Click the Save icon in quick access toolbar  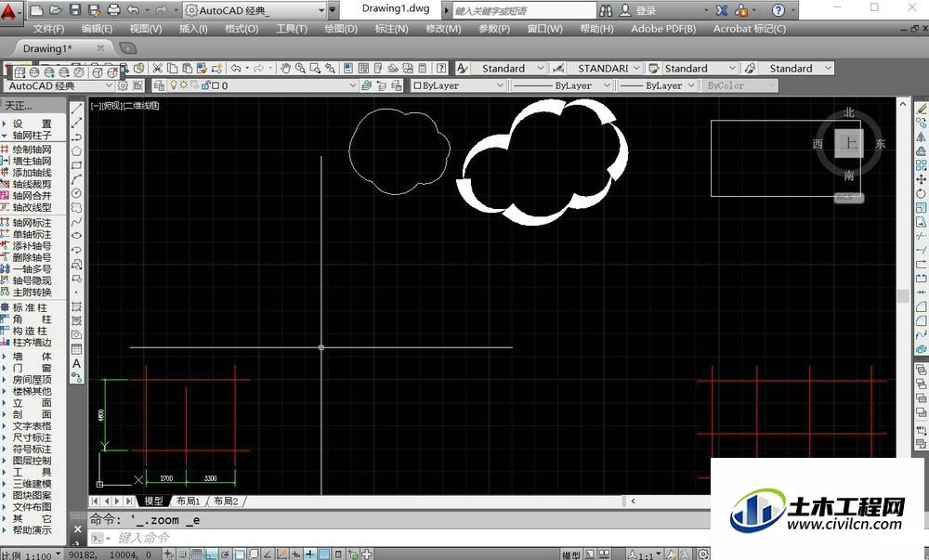click(x=74, y=10)
